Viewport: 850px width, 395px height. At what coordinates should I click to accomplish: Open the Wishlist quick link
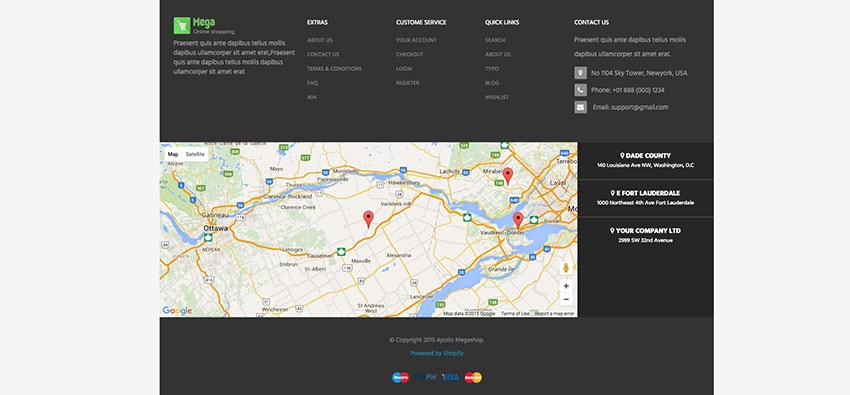click(497, 98)
